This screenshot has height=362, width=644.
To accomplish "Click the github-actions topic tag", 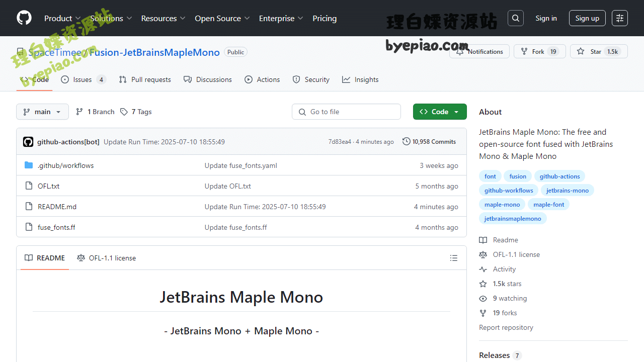I will pos(559,176).
